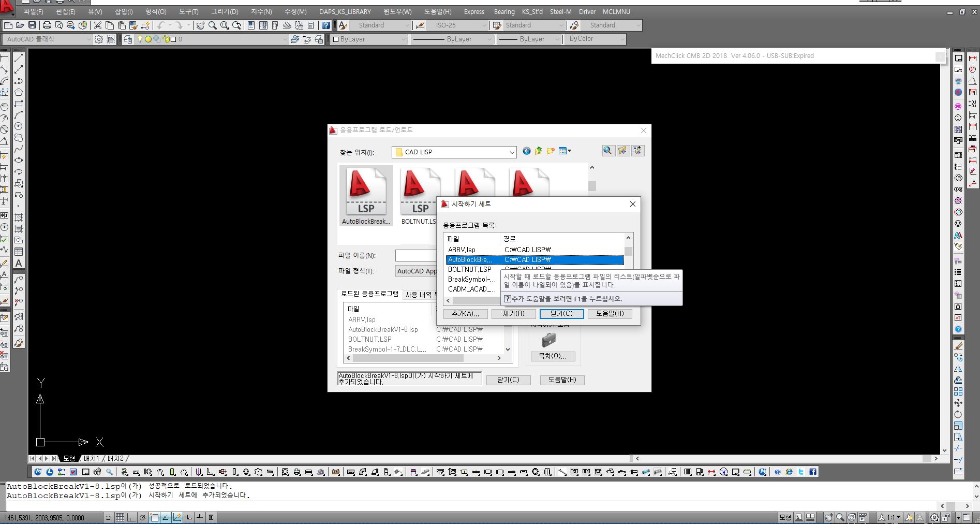Click the blue Help question mark icon
The image size is (980, 524).
pyautogui.click(x=326, y=25)
